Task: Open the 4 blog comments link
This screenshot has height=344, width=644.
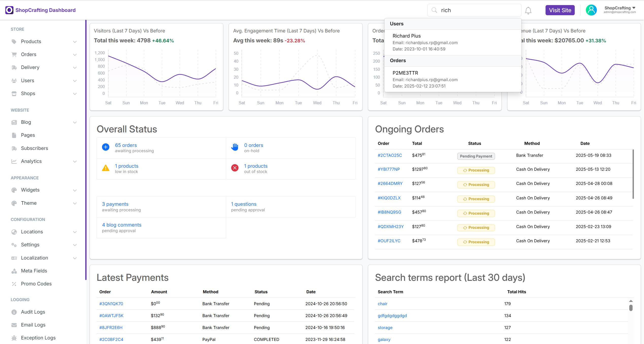Action: click(x=122, y=225)
